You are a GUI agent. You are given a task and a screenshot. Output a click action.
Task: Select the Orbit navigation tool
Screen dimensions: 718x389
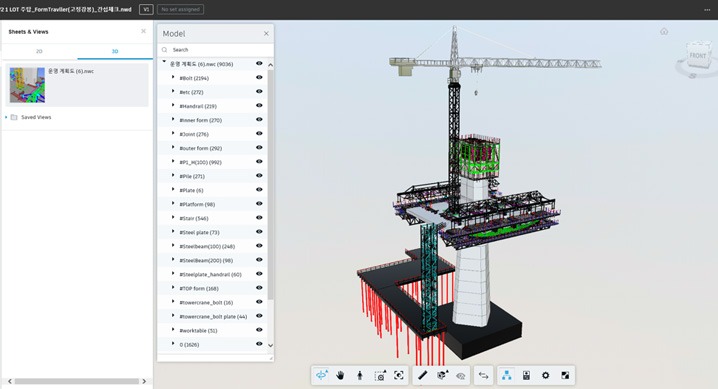click(x=321, y=375)
